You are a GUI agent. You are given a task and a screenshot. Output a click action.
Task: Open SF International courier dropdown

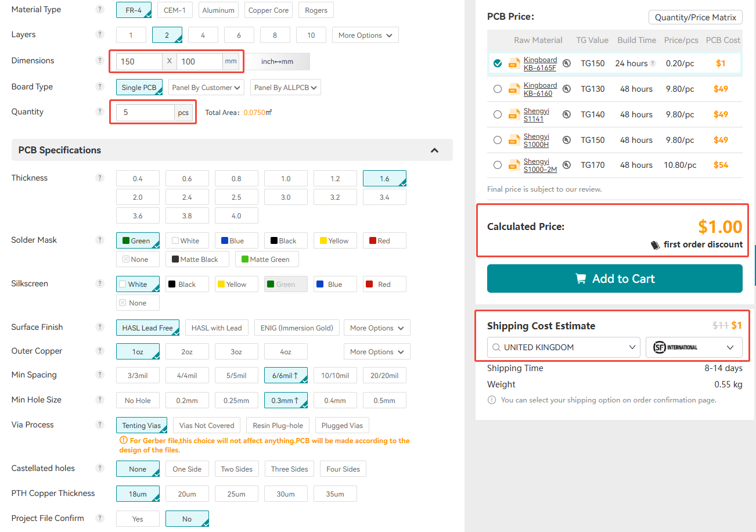[x=694, y=347]
